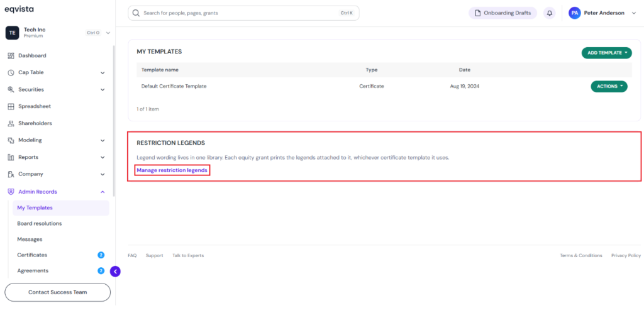Click Default Certificate Template row name
Screen dimensions: 644x320
click(x=174, y=86)
